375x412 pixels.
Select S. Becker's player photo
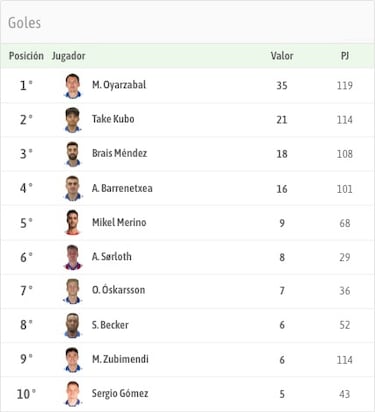[73, 325]
